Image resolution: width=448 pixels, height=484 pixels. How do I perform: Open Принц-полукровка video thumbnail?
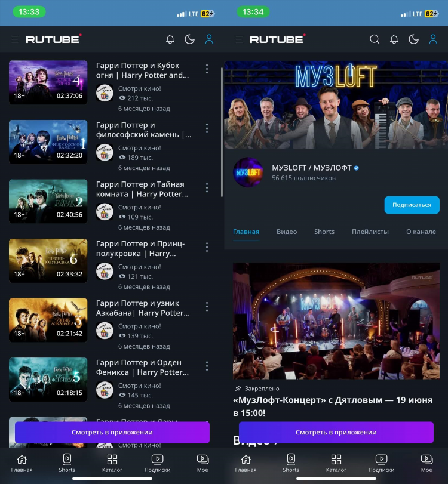48,261
